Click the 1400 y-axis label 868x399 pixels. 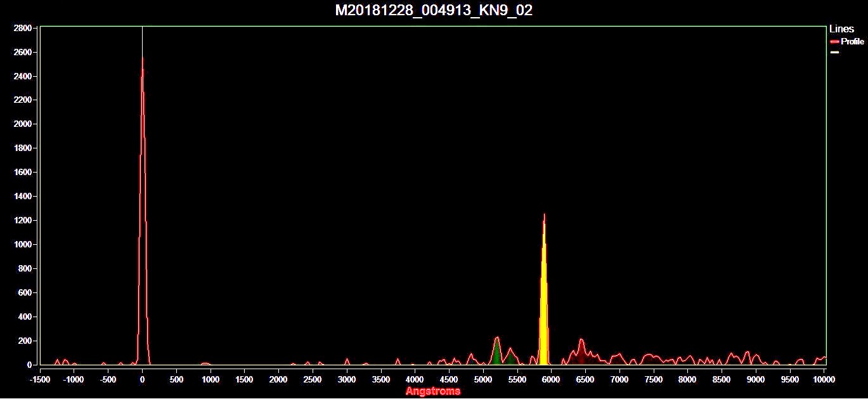23,197
